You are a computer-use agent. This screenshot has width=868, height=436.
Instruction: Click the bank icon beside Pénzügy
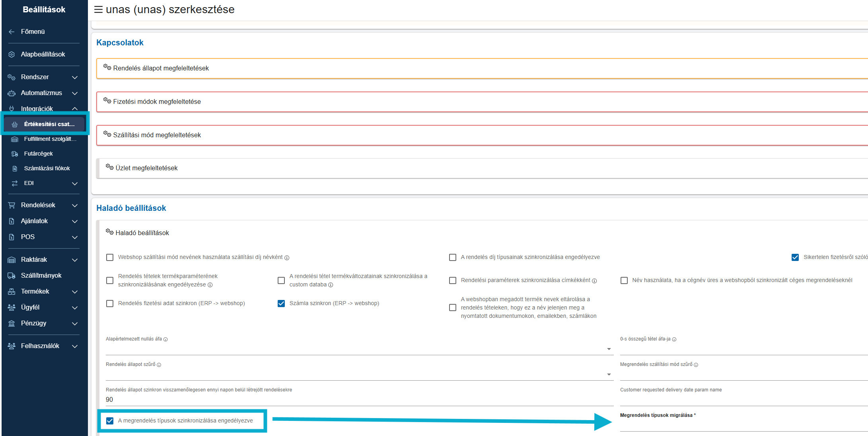click(x=12, y=323)
